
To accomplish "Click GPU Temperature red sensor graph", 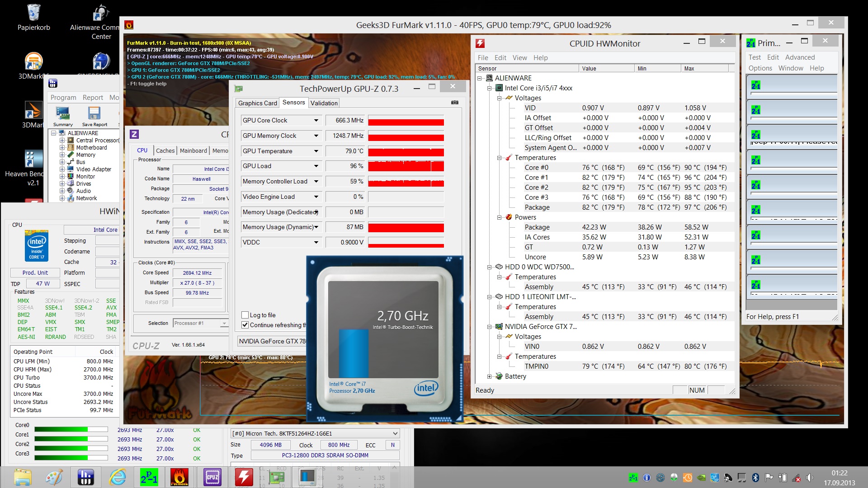I will pos(406,151).
